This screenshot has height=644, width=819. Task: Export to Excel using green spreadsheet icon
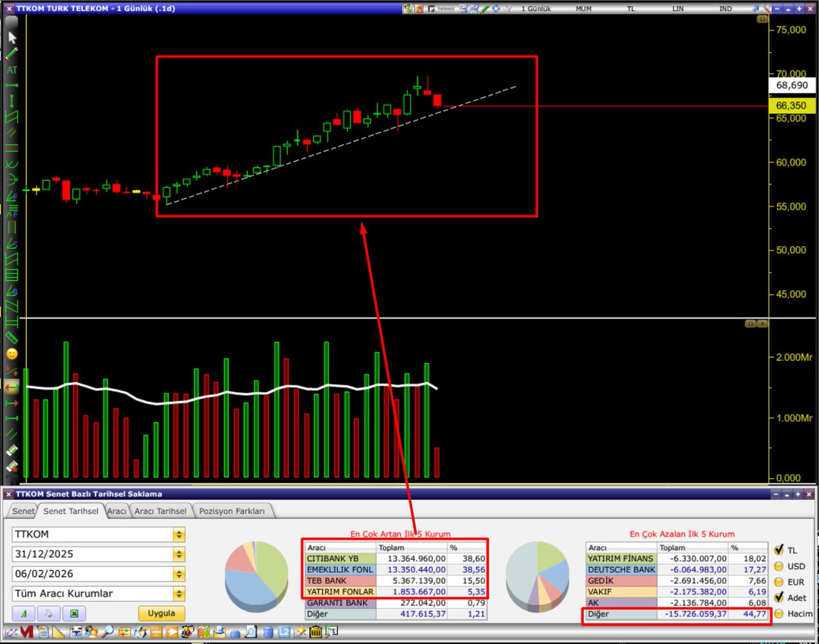pos(74,613)
